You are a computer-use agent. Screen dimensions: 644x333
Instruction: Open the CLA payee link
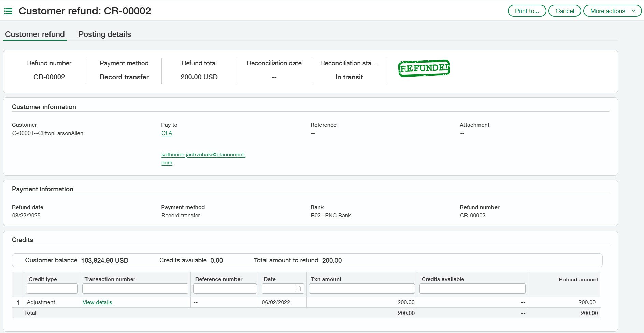pos(167,133)
